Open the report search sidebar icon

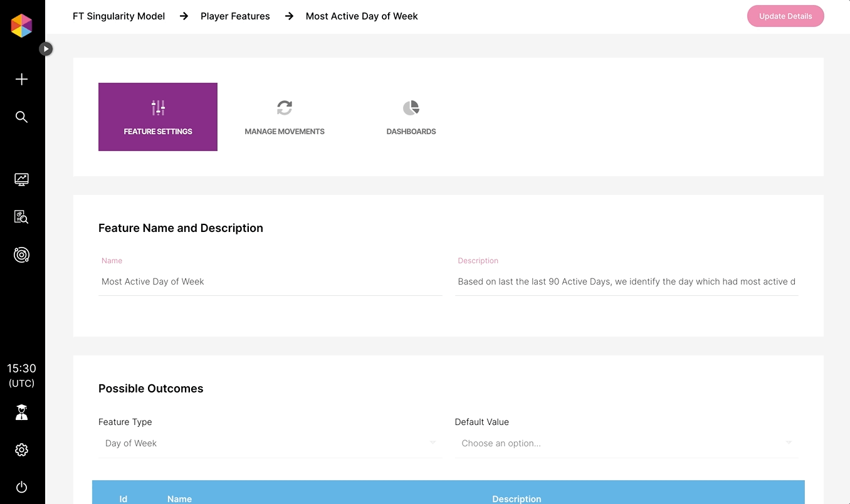[x=21, y=217]
